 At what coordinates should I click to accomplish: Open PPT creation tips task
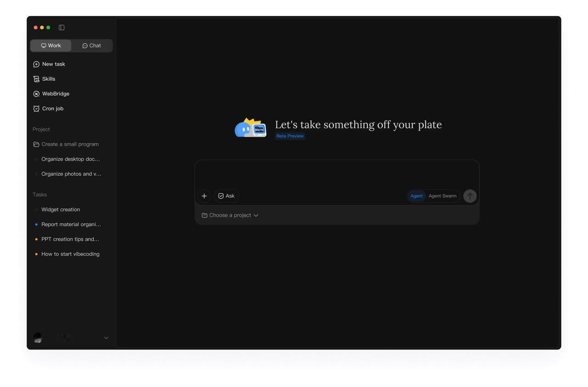tap(67, 239)
